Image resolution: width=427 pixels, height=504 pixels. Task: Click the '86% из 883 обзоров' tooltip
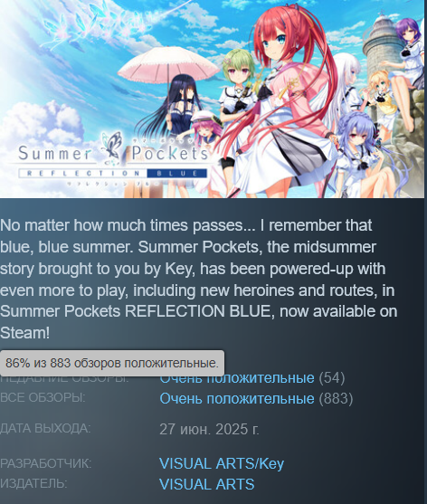pos(112,363)
